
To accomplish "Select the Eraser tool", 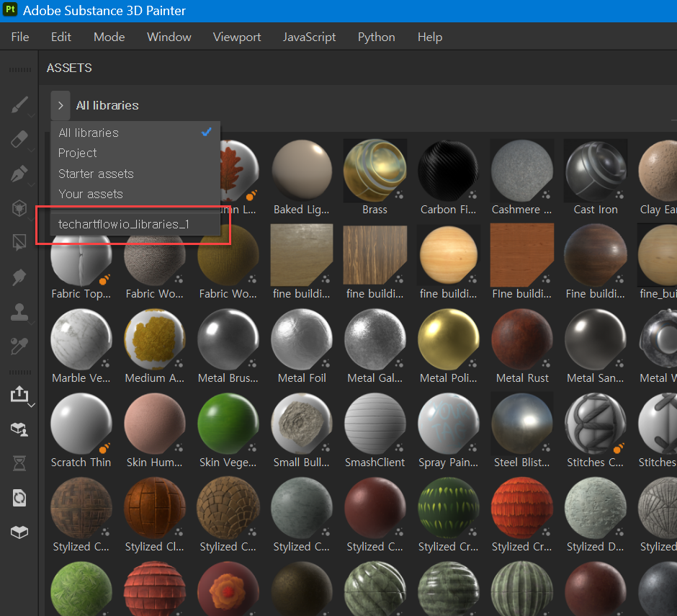I will [x=19, y=139].
